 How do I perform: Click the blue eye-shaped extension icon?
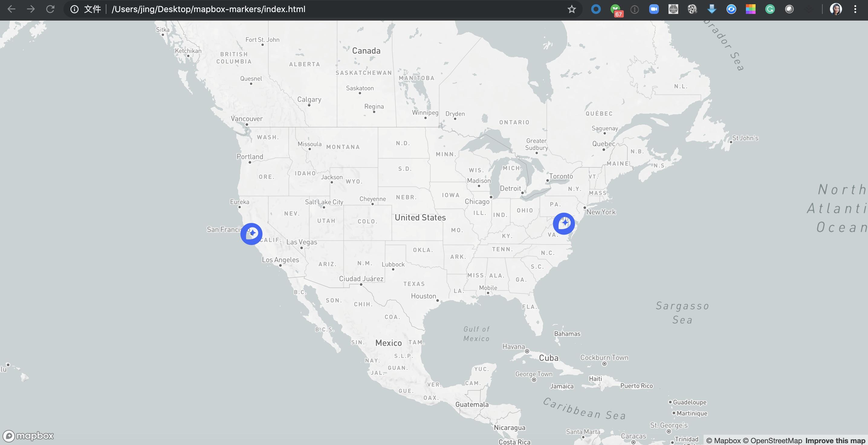coord(731,9)
